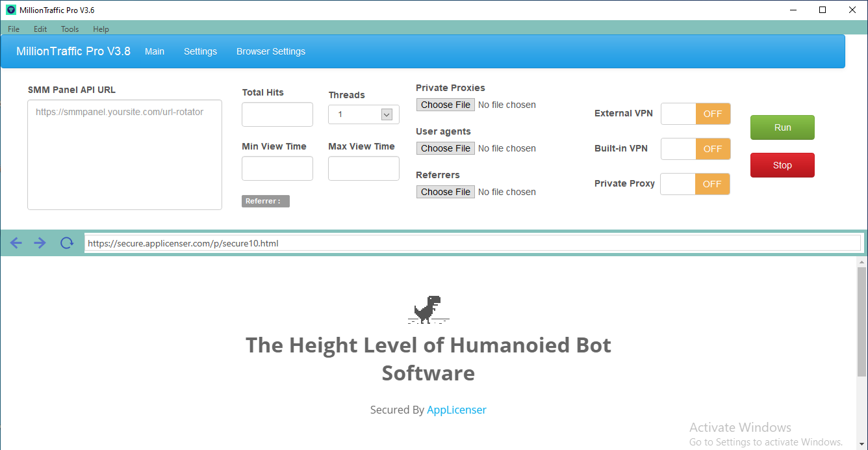This screenshot has height=450, width=868.
Task: Open the User agents file chooser
Action: (445, 148)
